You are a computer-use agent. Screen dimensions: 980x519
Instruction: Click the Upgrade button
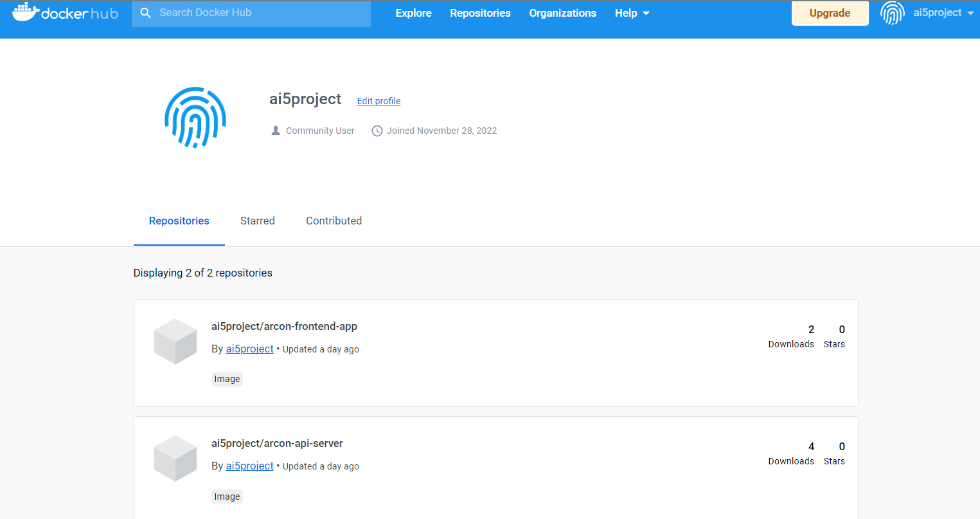click(830, 12)
